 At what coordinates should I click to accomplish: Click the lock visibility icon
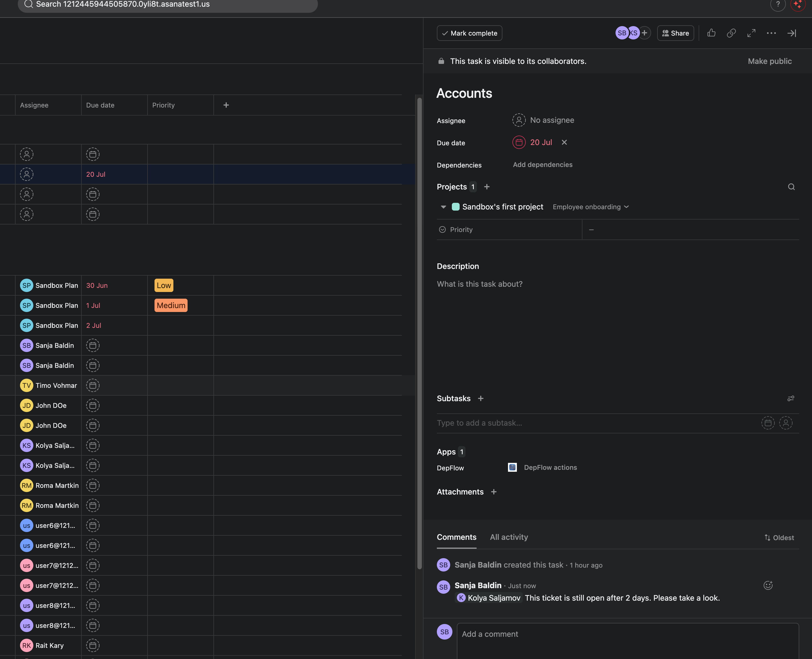click(x=441, y=61)
